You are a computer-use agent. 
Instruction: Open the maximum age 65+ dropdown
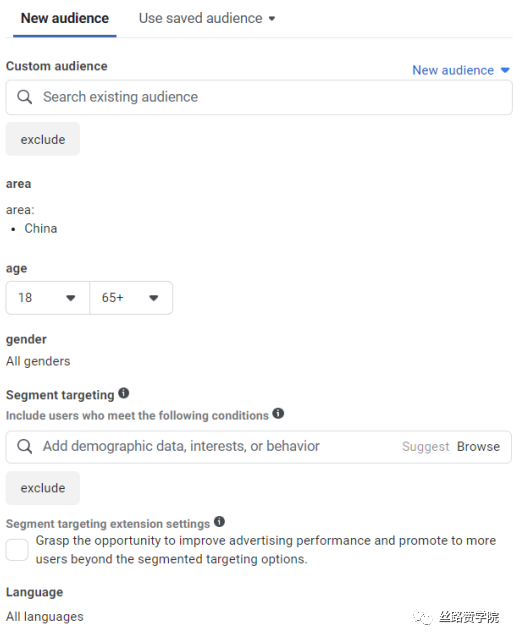pyautogui.click(x=131, y=298)
